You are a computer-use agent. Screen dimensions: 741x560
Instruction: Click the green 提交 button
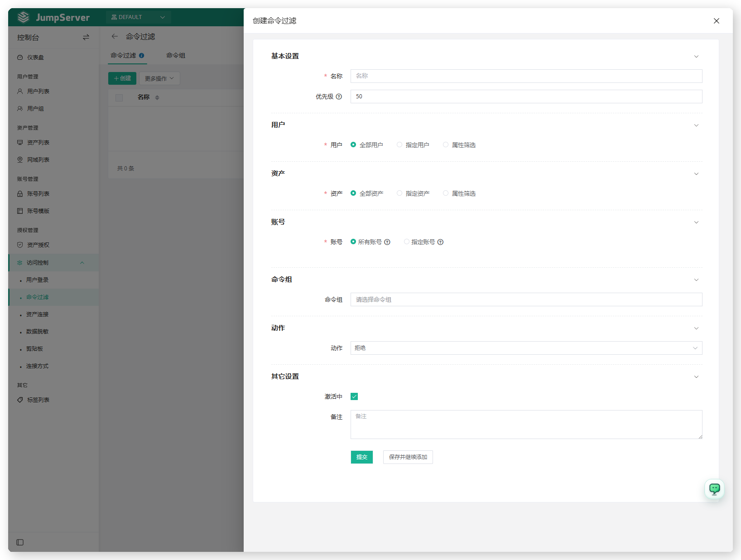pyautogui.click(x=362, y=457)
